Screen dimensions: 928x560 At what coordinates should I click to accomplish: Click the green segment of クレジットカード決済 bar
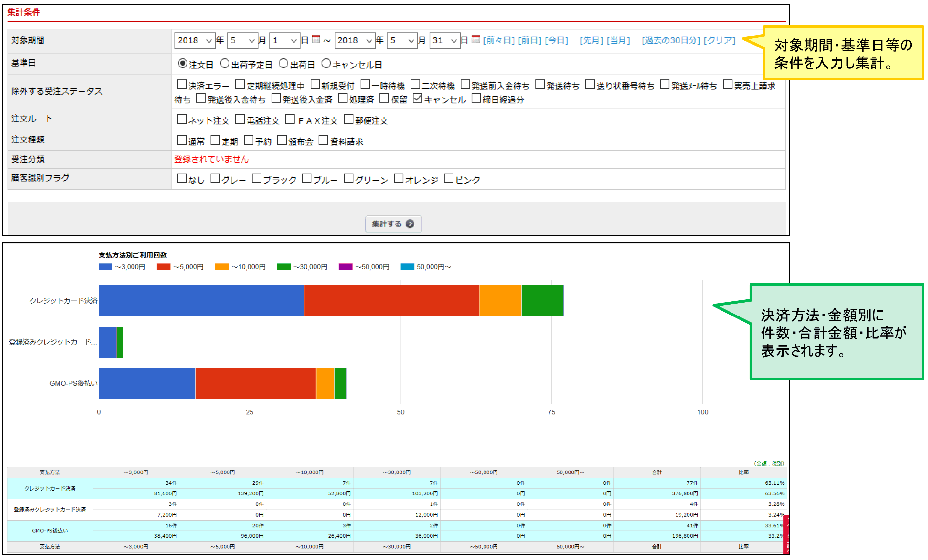click(x=542, y=301)
